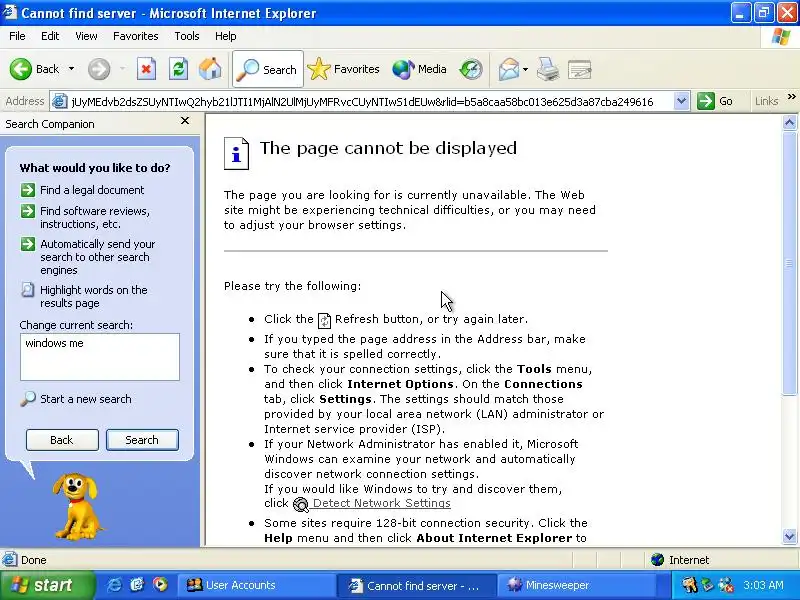The image size is (800, 600).
Task: Select Find software reviews, instructions, etc.
Action: [95, 217]
